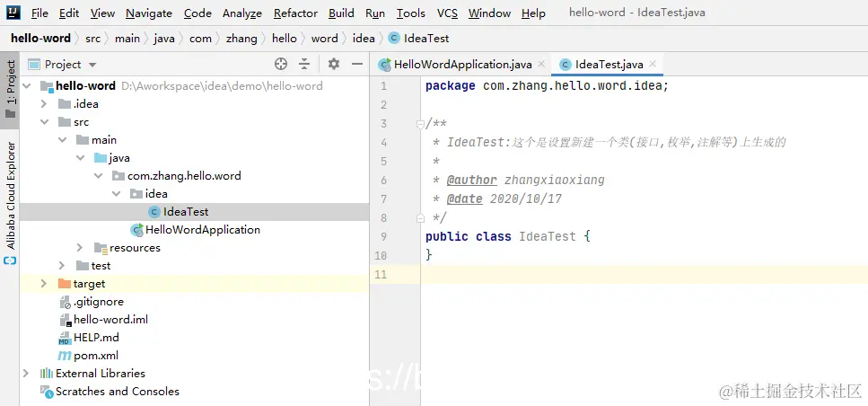Screen dimensions: 868x406
Task: Click the IntelliJ IDEA logo icon
Action: coord(13,13)
